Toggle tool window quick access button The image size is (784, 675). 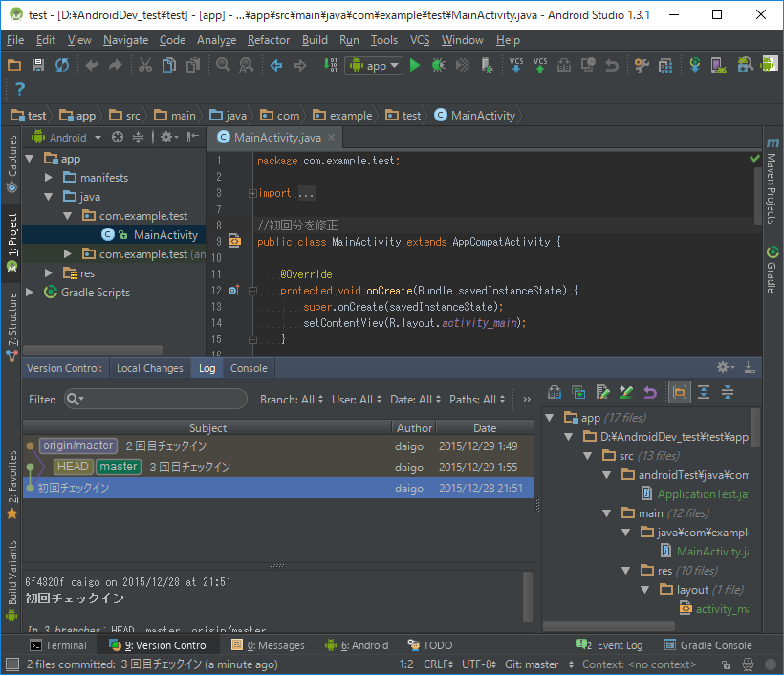[12, 664]
